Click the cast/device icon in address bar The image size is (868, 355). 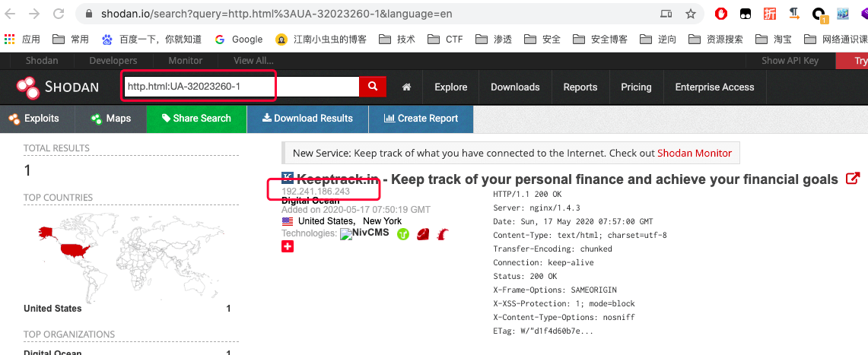tap(666, 14)
